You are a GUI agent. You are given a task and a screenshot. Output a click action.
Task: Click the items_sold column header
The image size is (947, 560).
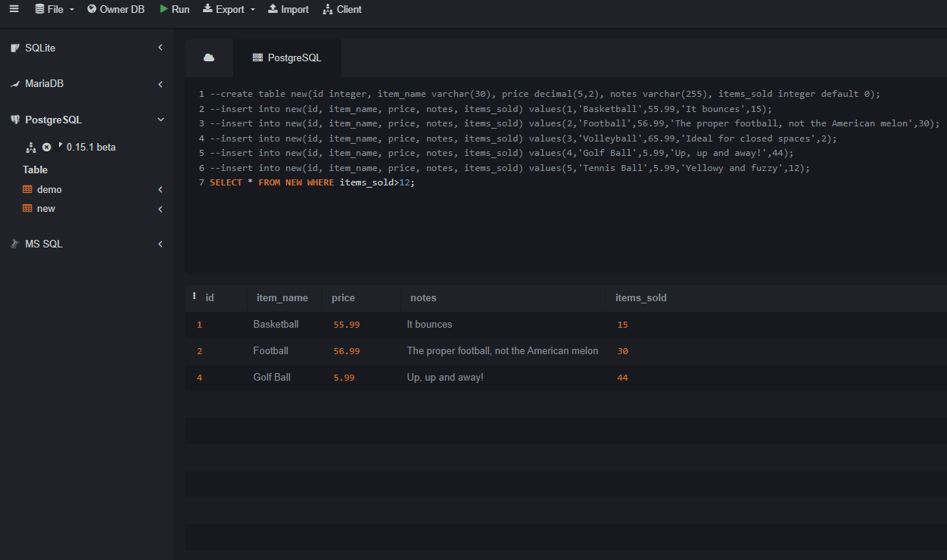tap(641, 297)
